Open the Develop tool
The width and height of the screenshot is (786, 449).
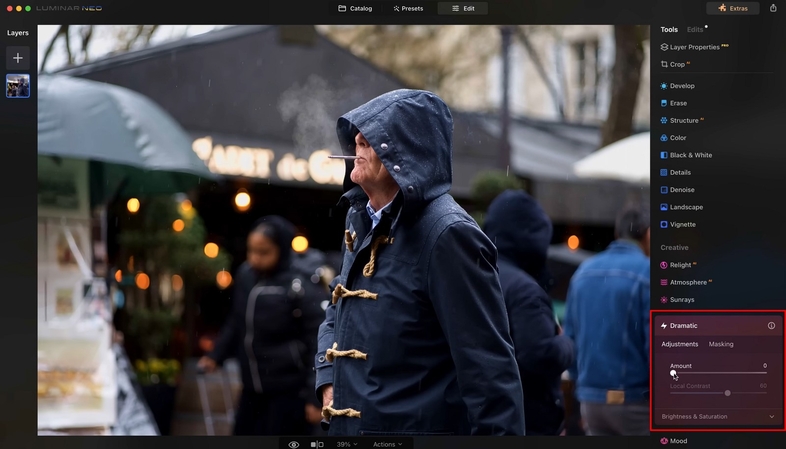tap(678, 86)
